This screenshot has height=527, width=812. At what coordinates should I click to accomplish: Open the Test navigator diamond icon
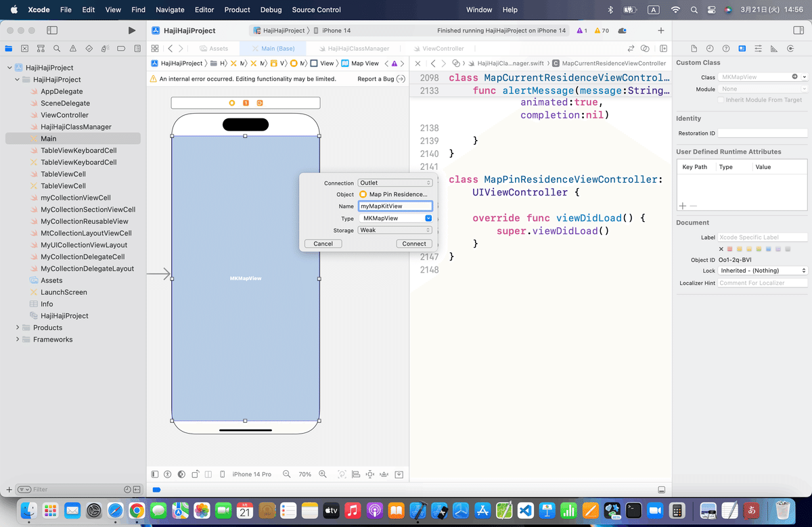(89, 49)
